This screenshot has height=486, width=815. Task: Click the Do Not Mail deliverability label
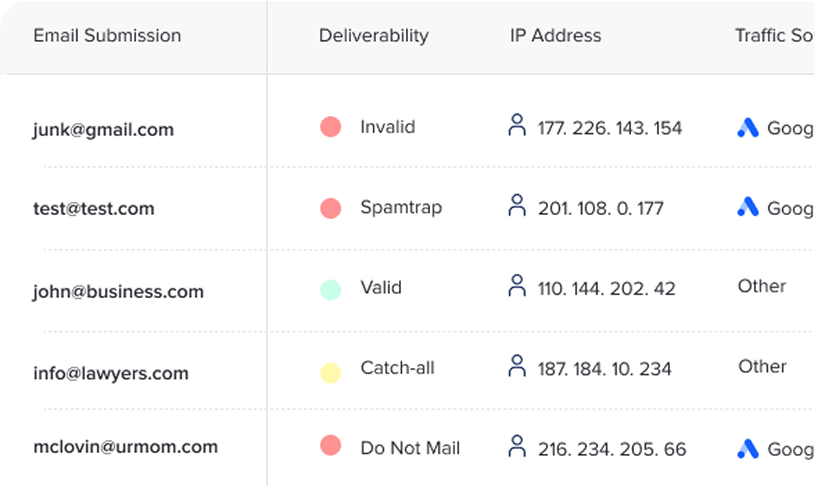[x=410, y=448]
